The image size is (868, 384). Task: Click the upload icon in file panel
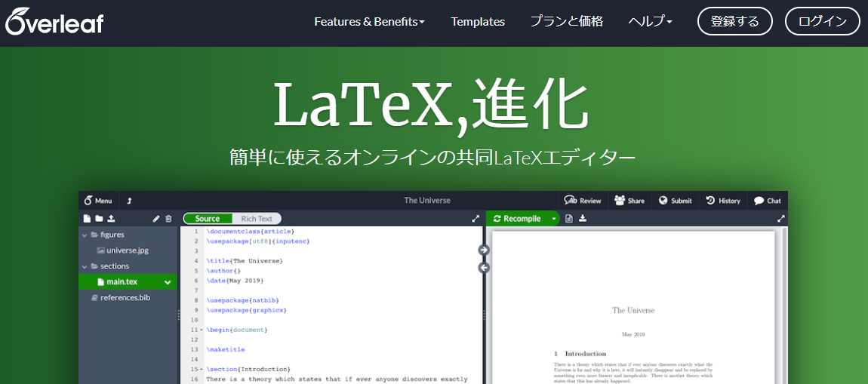111,219
